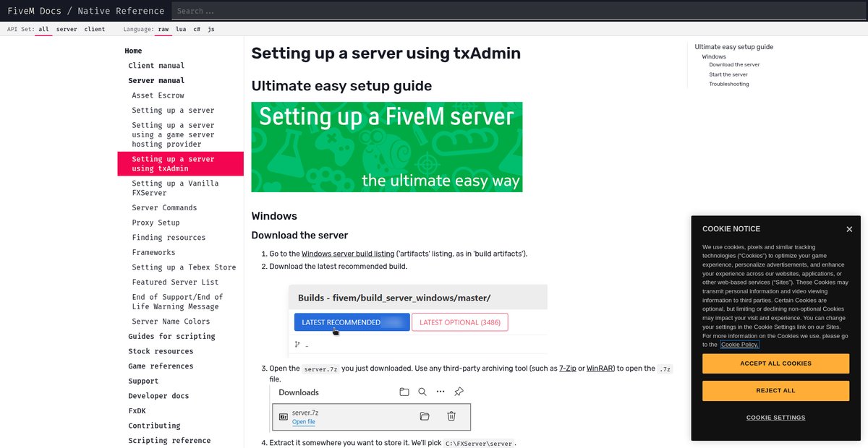Click ACCEPT ALL COOKIES button
This screenshot has height=448, width=868.
click(x=775, y=363)
